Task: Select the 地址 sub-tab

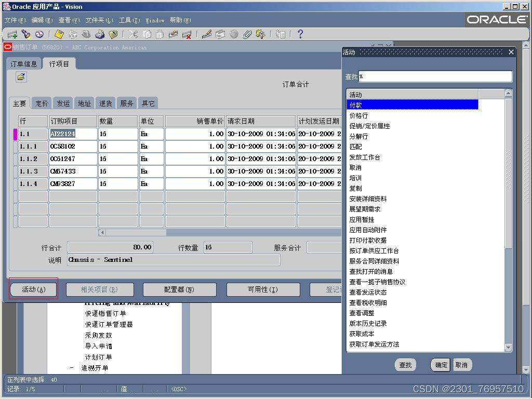Action: tap(85, 103)
